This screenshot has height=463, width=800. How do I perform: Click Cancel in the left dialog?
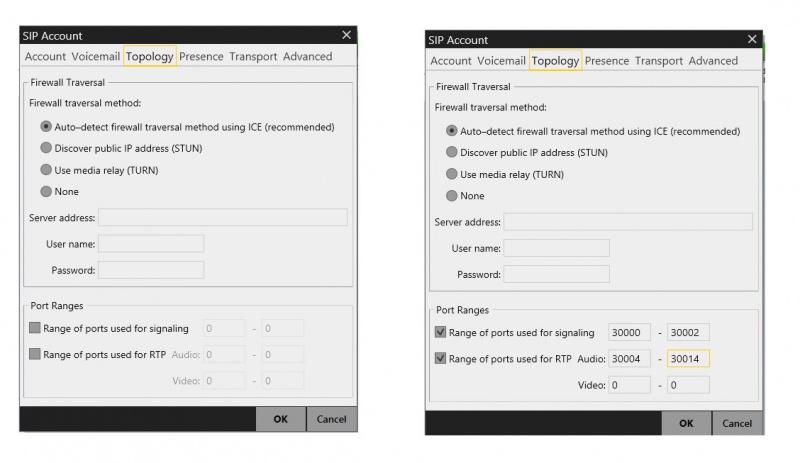click(x=331, y=419)
